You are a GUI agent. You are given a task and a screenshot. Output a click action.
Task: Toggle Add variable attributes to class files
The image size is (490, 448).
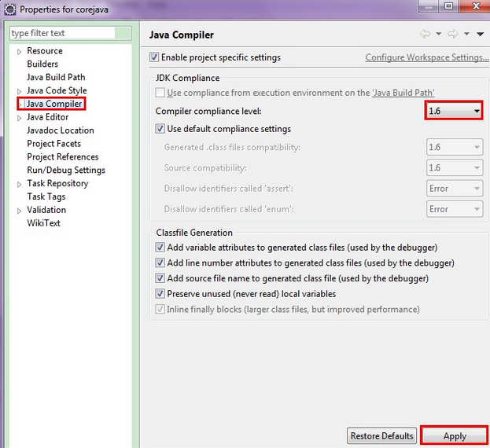click(x=160, y=248)
